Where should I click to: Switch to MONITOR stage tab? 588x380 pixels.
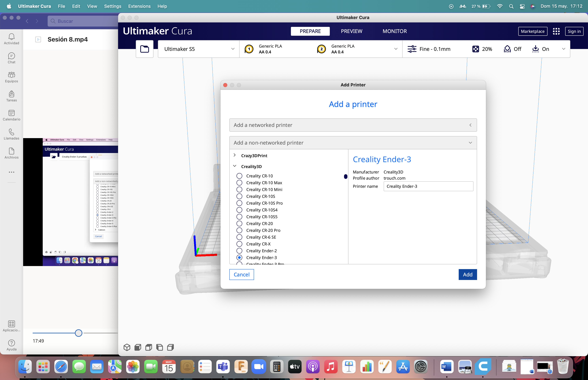[x=395, y=31]
